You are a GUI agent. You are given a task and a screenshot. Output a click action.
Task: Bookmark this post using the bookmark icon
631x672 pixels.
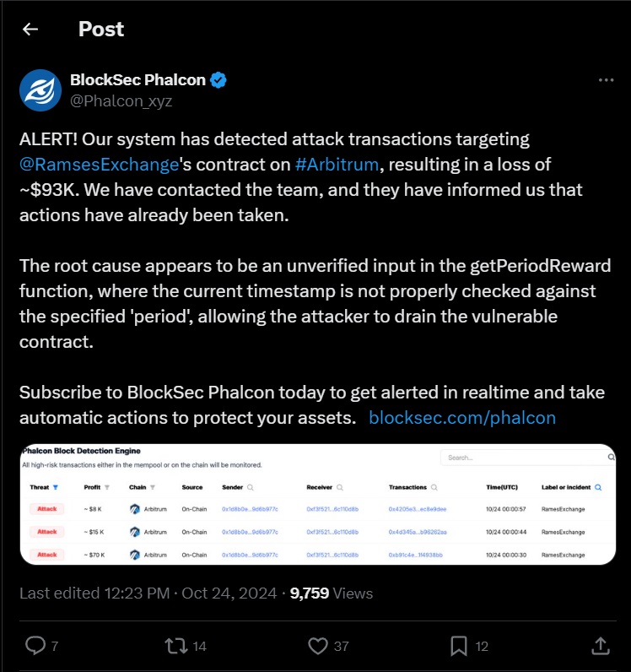pos(459,646)
